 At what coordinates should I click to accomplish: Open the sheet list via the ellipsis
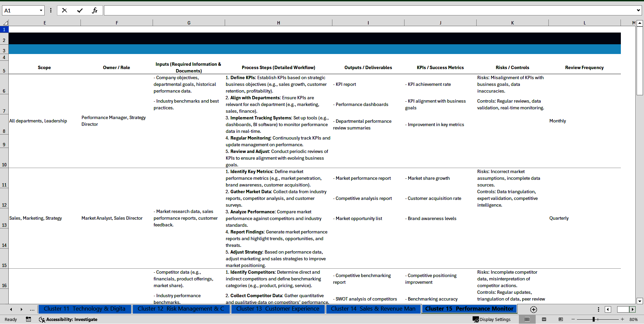pos(32,309)
